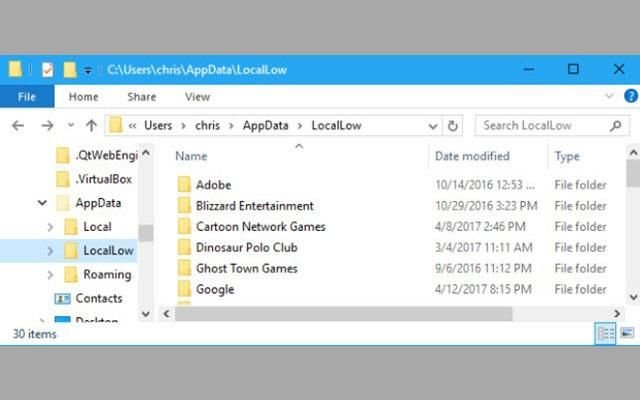640x400 pixels.
Task: Expand the Roaming folder tree node
Action: pos(50,275)
